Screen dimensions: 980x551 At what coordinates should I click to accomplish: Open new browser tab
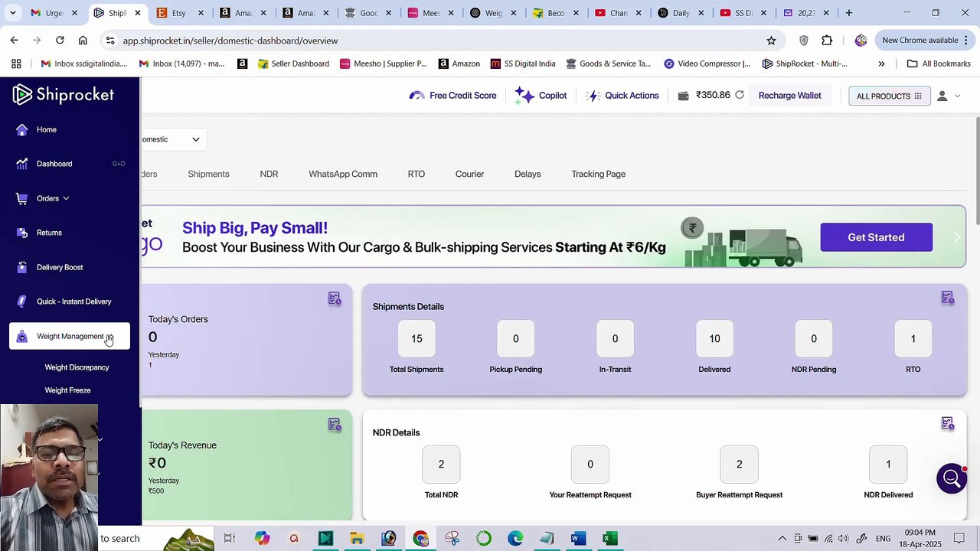coord(849,13)
